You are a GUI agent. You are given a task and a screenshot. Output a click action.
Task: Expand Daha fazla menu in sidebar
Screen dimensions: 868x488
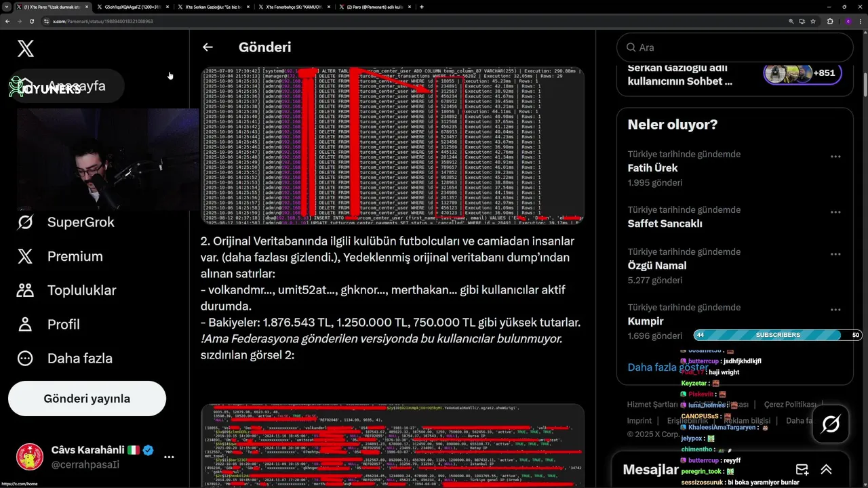point(64,358)
